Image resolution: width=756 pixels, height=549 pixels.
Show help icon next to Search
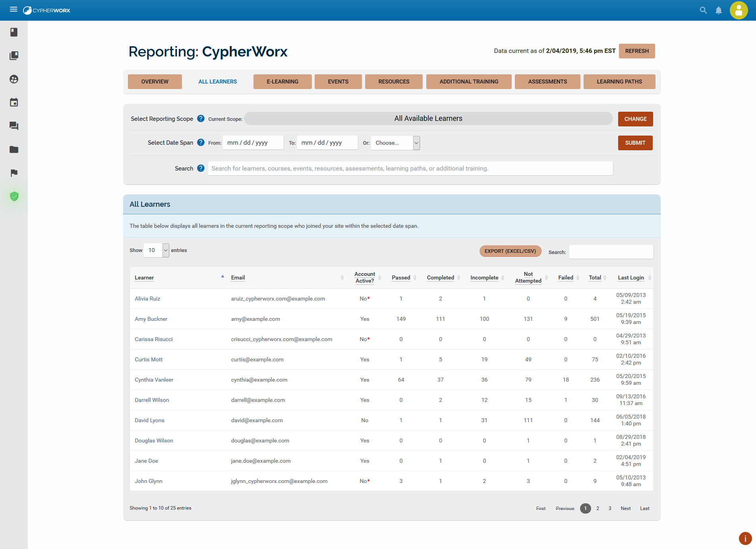(201, 168)
